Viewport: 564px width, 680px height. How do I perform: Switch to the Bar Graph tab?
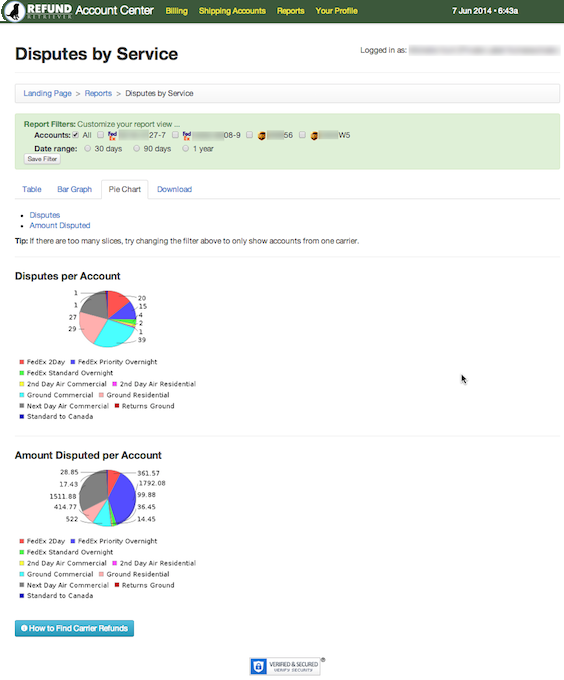point(75,189)
